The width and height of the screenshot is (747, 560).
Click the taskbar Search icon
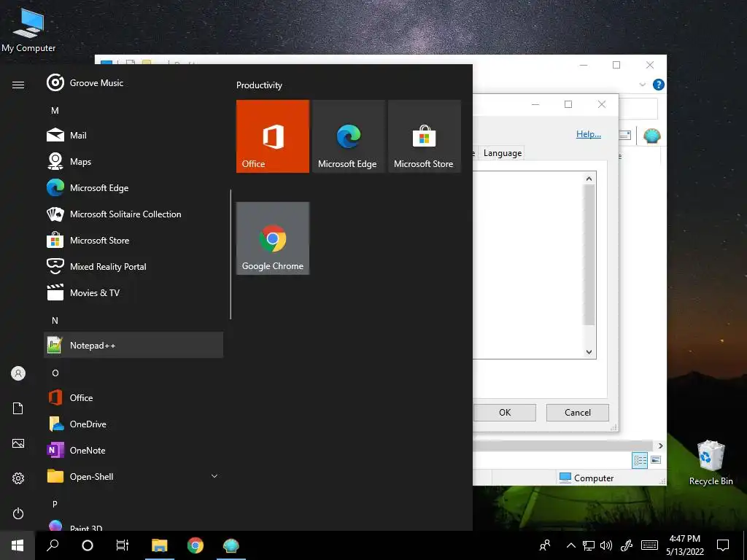(53, 545)
